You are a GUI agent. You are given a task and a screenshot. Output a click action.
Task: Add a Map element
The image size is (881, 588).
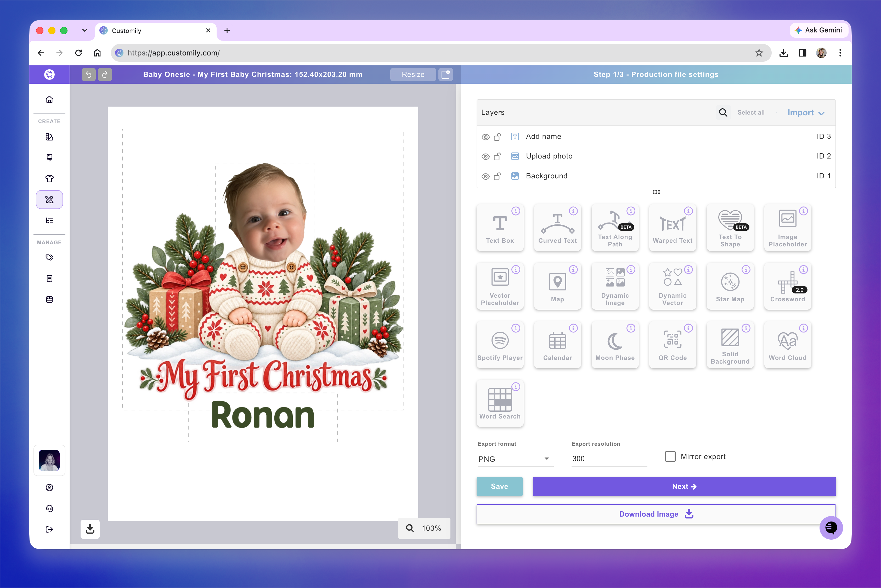pyautogui.click(x=557, y=286)
